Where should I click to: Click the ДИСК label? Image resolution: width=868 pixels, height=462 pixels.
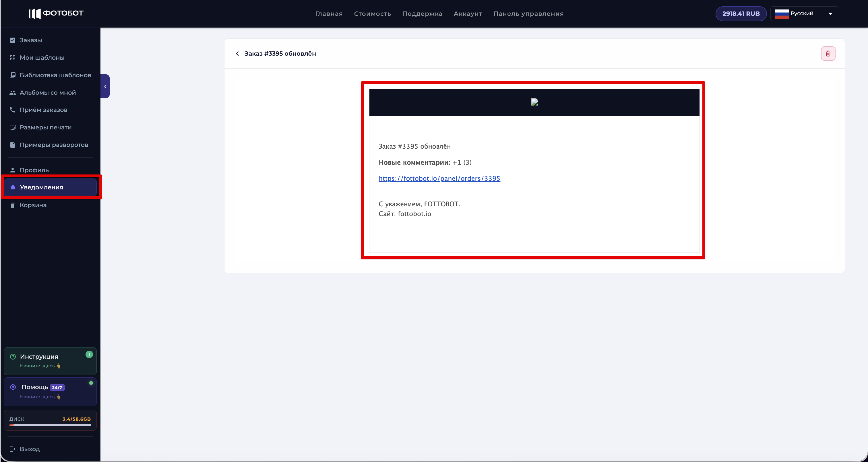(x=17, y=419)
